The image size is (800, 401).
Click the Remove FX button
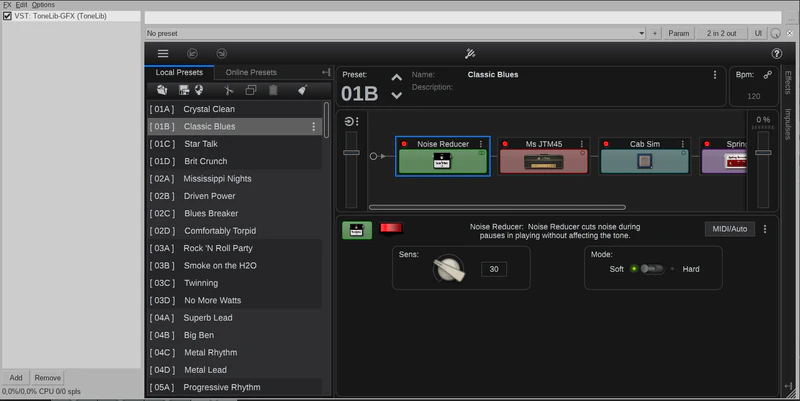point(47,378)
